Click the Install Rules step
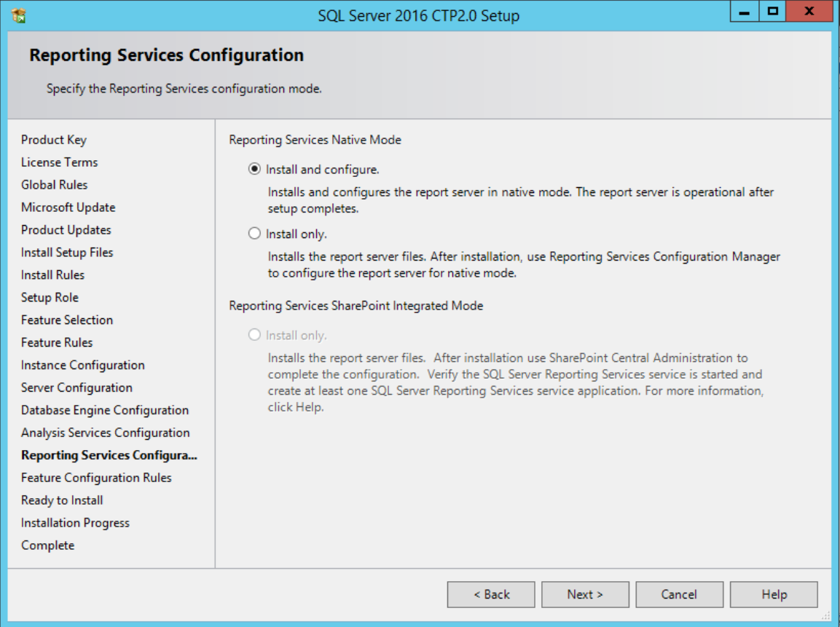Screen dimensions: 840x627 (52, 275)
